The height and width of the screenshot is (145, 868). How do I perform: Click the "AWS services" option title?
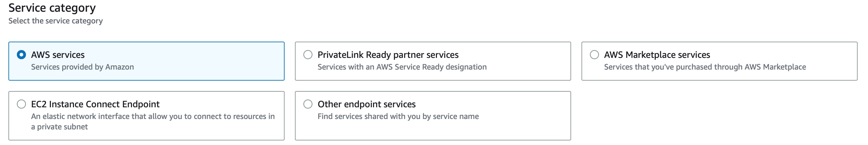(x=58, y=55)
